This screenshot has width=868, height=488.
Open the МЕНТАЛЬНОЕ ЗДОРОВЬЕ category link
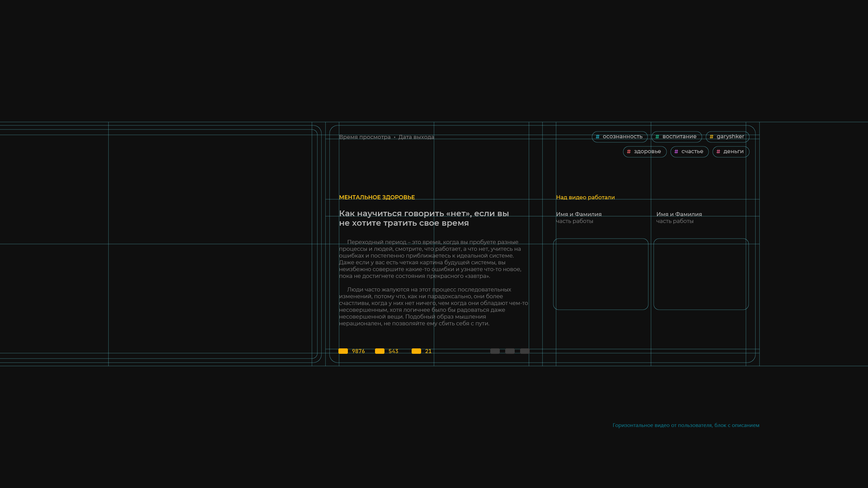pyautogui.click(x=377, y=197)
